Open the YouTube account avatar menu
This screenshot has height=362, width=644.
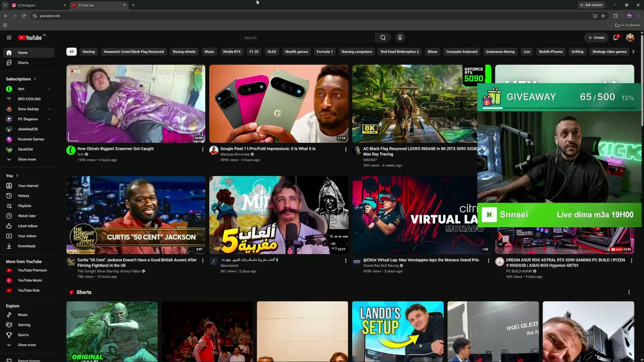pos(630,38)
